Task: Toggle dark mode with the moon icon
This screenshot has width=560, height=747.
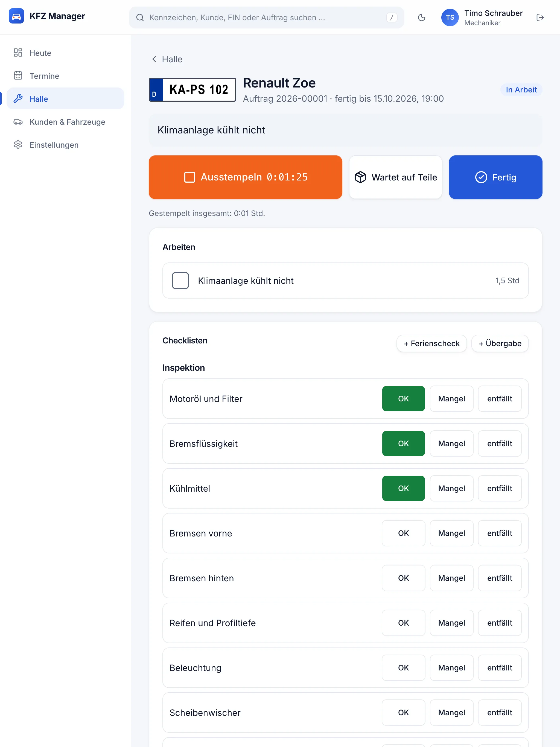Action: (422, 17)
